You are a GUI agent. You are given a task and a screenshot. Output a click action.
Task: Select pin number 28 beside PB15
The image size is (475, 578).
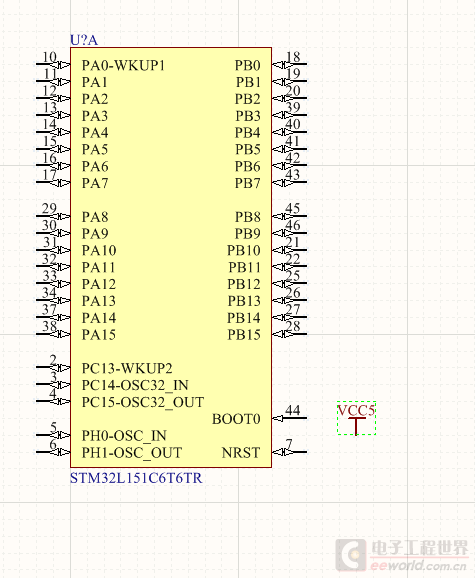293,326
